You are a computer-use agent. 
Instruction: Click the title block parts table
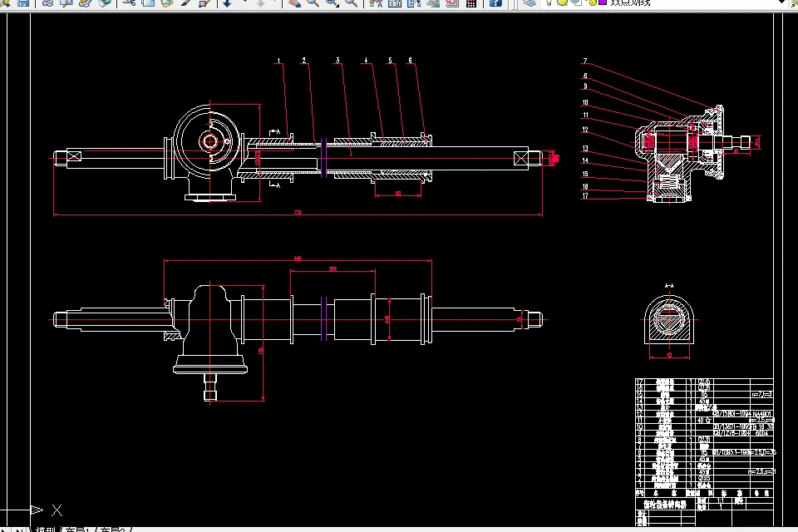point(705,452)
